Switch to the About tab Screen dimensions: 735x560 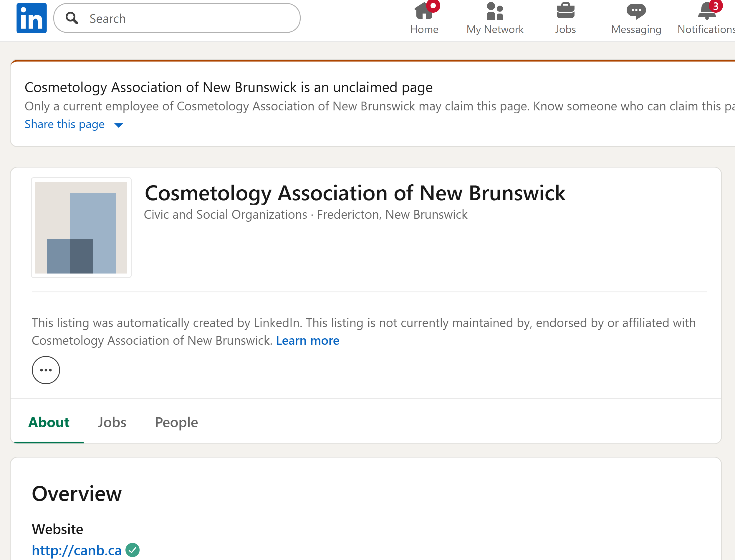pos(49,422)
